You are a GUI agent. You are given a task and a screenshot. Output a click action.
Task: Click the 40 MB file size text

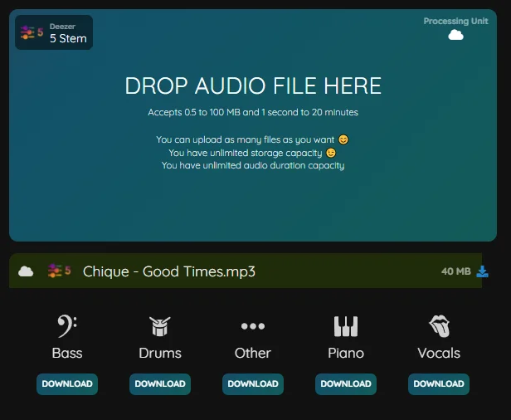[455, 271]
